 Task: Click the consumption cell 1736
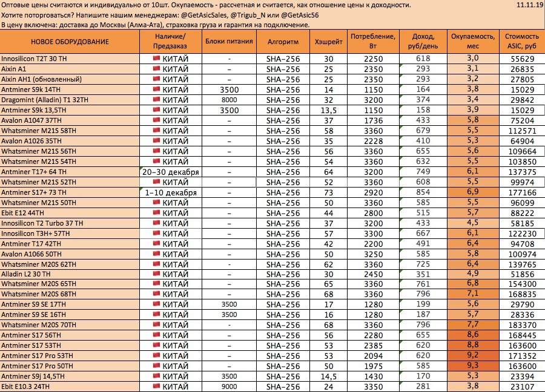click(373, 120)
